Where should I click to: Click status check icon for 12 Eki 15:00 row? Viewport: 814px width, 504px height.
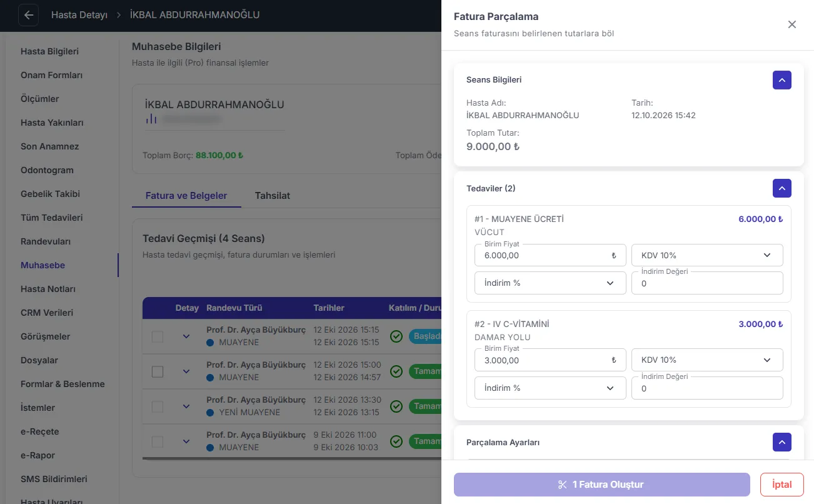[x=396, y=371]
